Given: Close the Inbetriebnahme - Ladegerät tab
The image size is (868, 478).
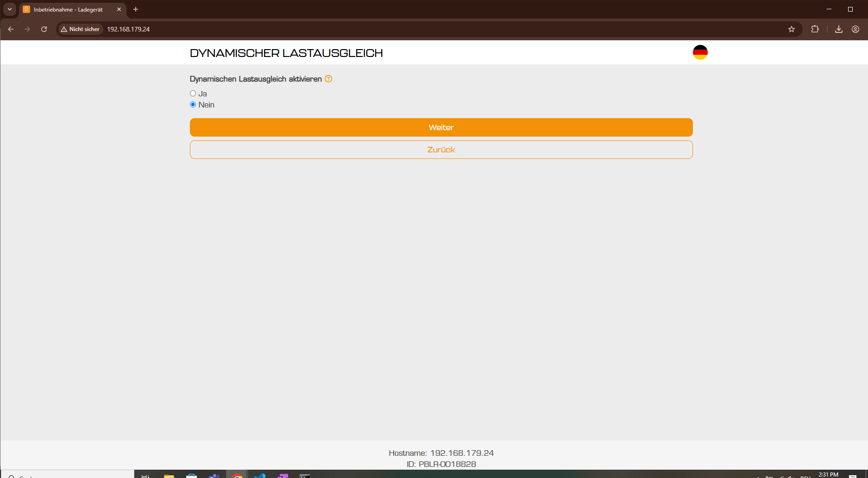Looking at the screenshot, I should 119,9.
